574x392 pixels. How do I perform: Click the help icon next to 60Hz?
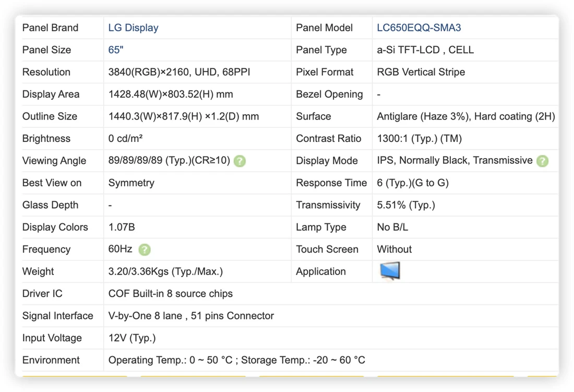point(145,250)
